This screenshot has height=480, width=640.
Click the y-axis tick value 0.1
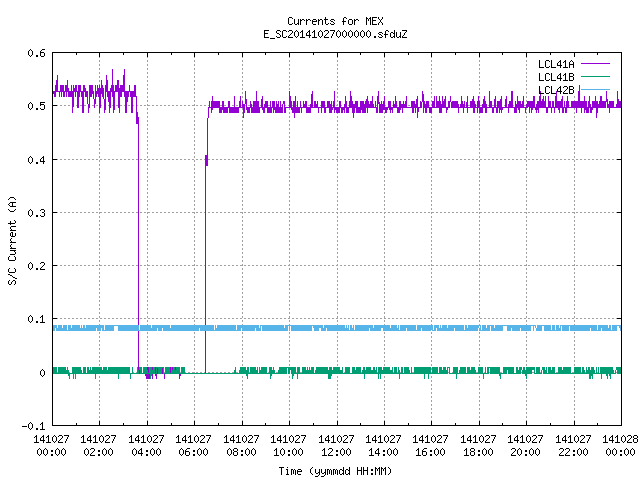point(36,319)
